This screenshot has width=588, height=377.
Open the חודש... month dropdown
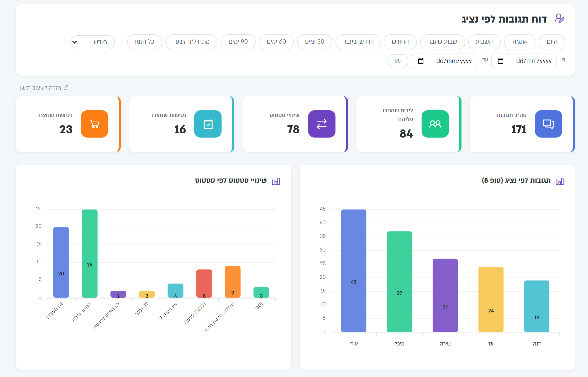click(x=93, y=42)
